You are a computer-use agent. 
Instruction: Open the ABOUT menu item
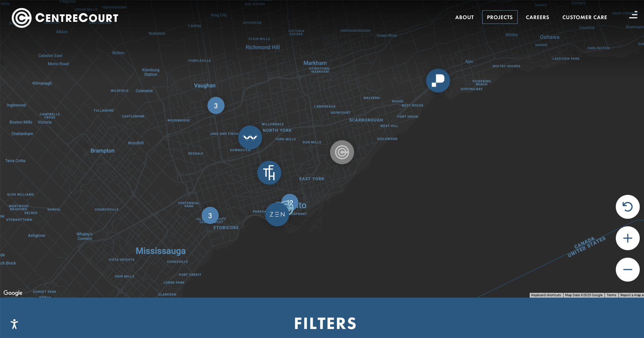[465, 17]
